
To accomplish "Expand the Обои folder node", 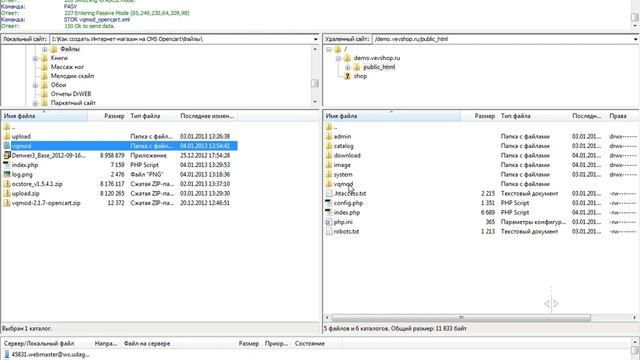I will pos(35,85).
